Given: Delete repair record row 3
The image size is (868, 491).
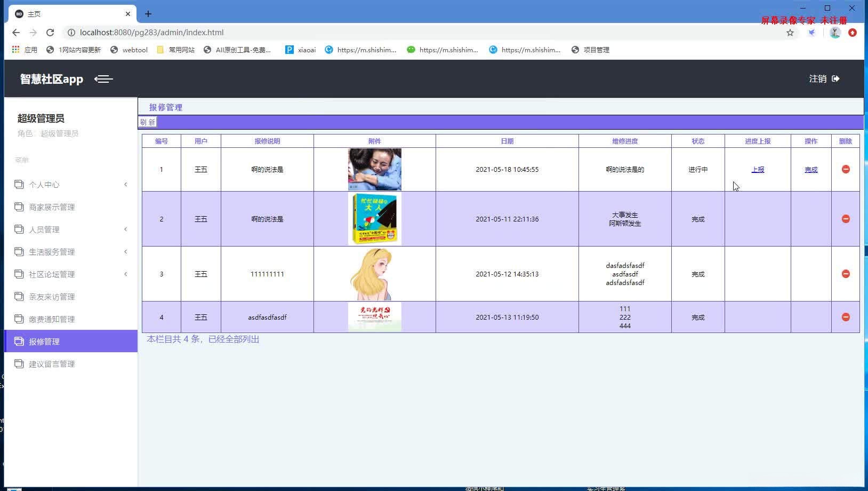Looking at the screenshot, I should [846, 274].
